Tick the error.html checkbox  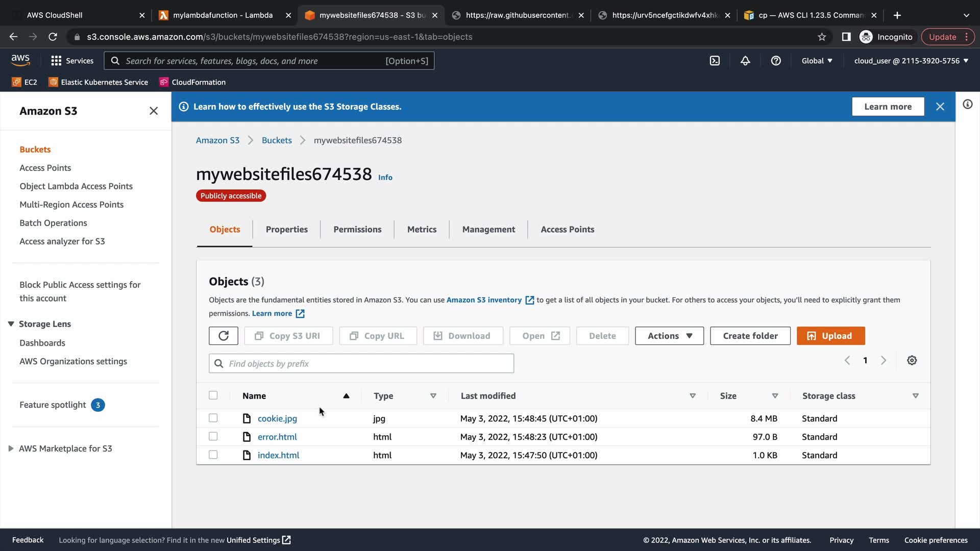213,436
